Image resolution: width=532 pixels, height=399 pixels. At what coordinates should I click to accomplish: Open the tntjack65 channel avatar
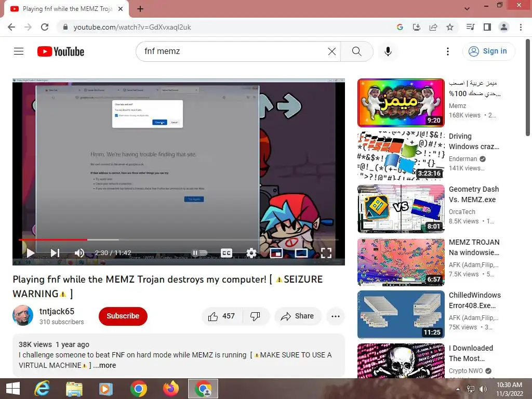point(23,315)
